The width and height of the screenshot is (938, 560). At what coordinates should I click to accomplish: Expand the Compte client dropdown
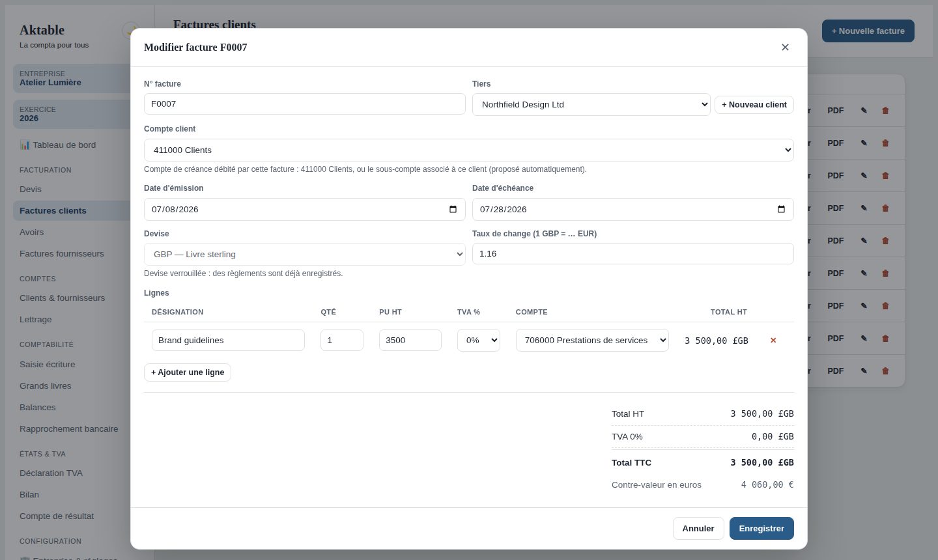(x=468, y=150)
